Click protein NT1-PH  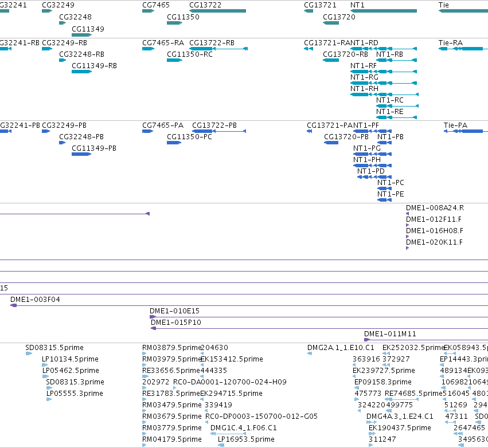[x=366, y=160]
